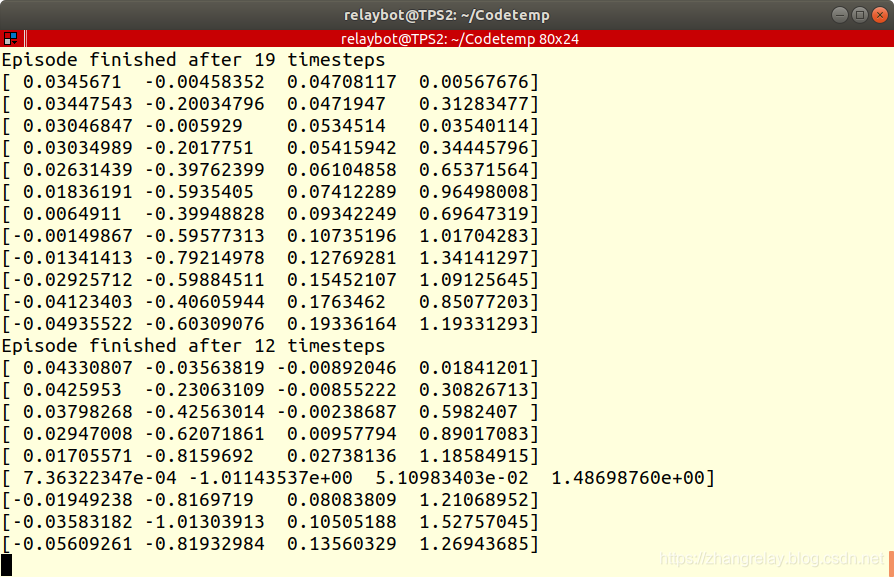Image resolution: width=894 pixels, height=577 pixels.
Task: Click the value 0.34445796
Action: pyautogui.click(x=474, y=148)
